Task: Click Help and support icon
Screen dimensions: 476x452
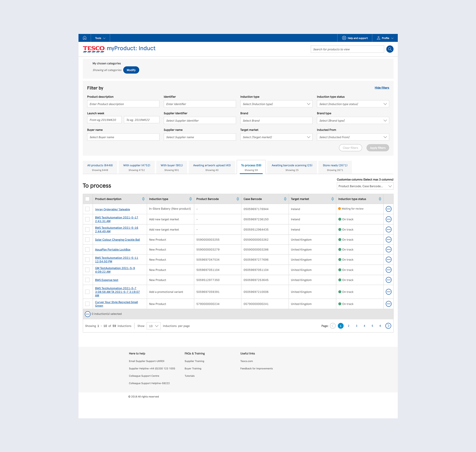Action: pyautogui.click(x=344, y=38)
